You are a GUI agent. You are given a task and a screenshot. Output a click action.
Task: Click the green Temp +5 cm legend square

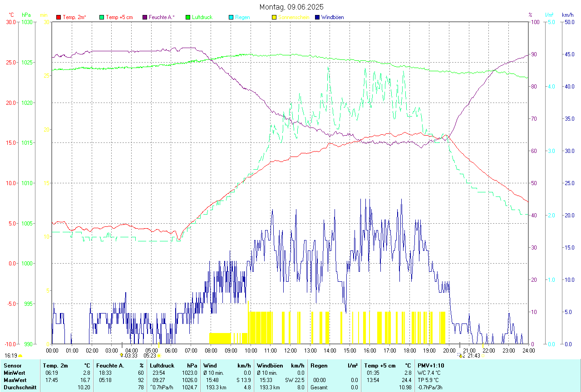click(x=102, y=17)
